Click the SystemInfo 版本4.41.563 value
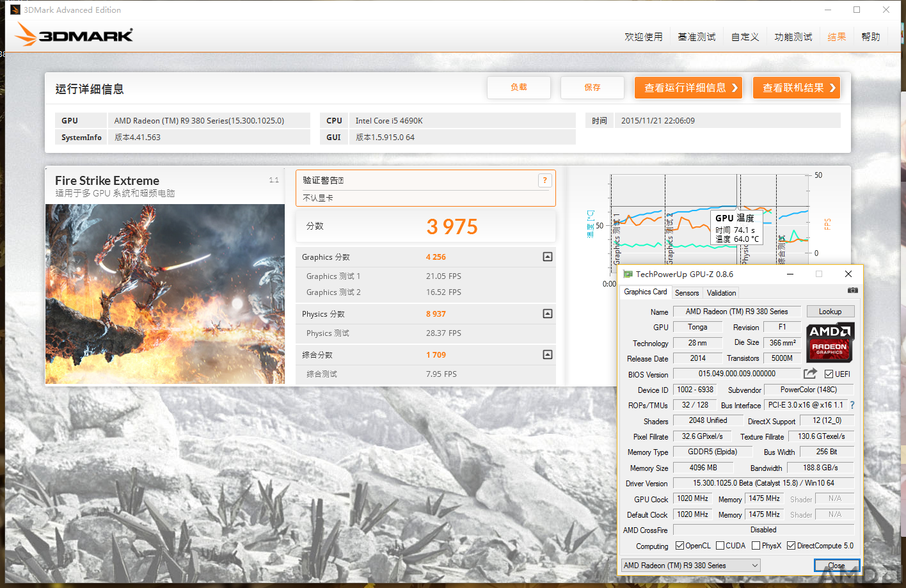The height and width of the screenshot is (588, 906). [138, 138]
